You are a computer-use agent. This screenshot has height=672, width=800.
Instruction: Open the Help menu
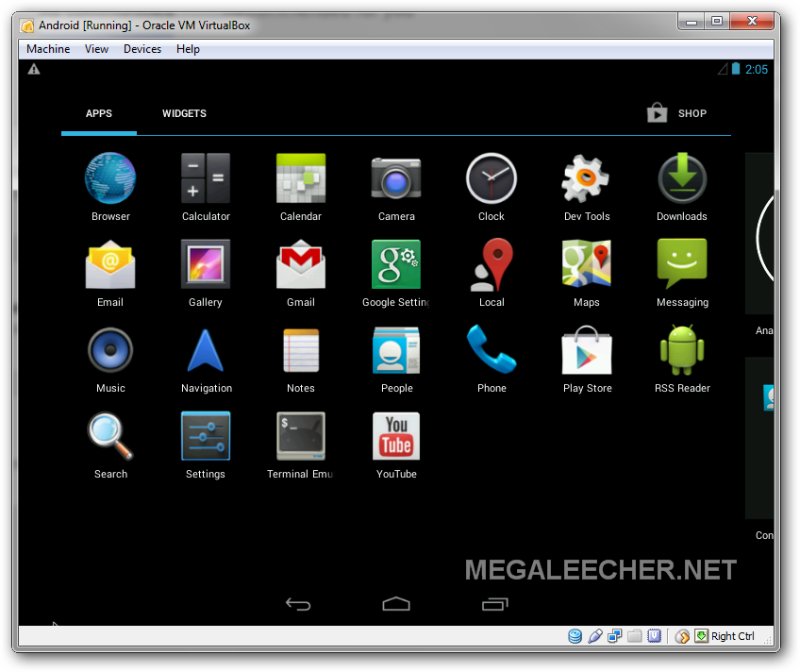[x=188, y=49]
